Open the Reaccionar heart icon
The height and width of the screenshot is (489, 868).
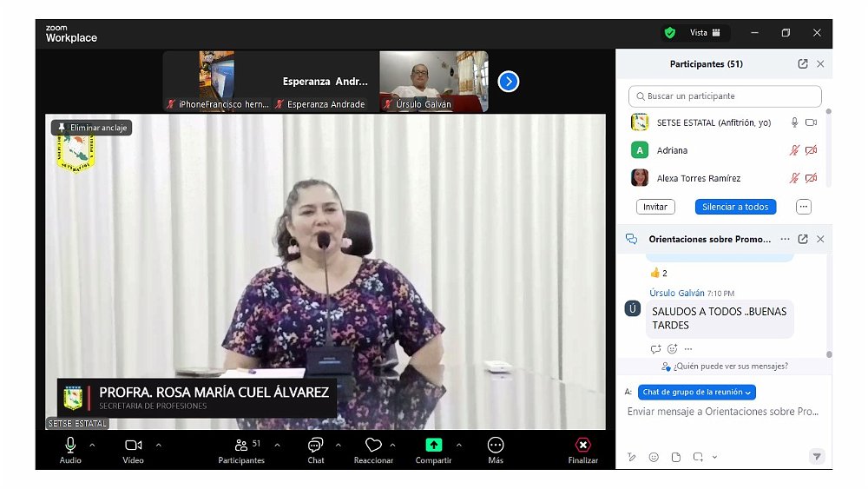[373, 446]
